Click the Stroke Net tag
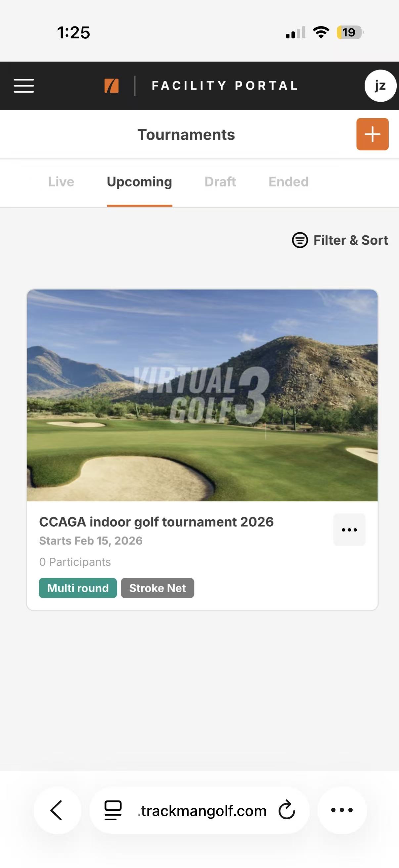The image size is (399, 868). (157, 588)
